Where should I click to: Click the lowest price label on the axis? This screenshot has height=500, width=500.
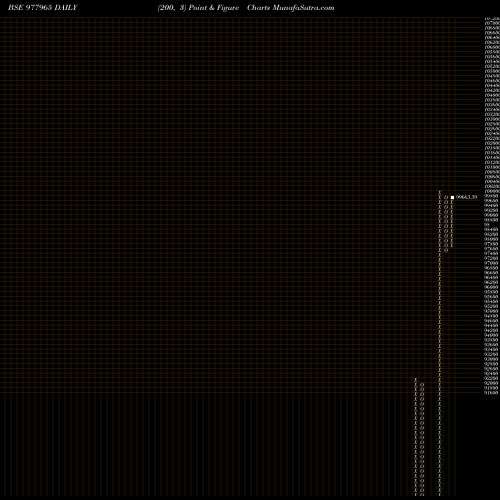pyautogui.click(x=491, y=393)
